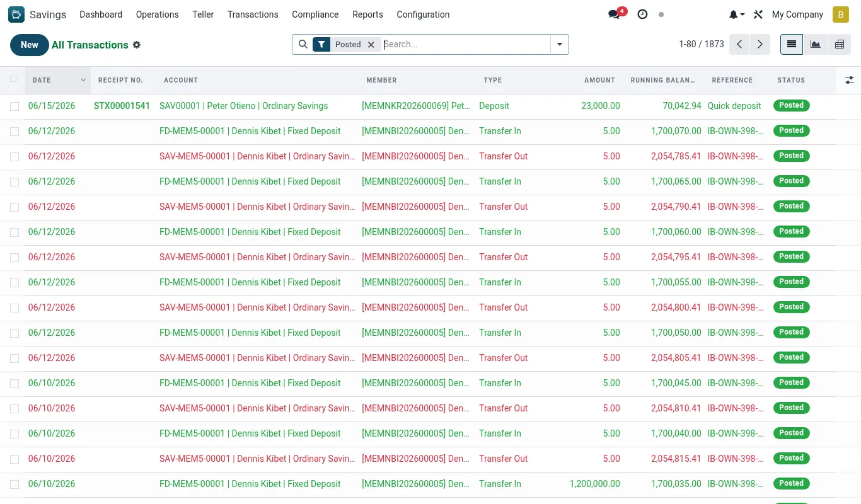
Task: Click the gray status dot indicator
Action: pyautogui.click(x=661, y=14)
